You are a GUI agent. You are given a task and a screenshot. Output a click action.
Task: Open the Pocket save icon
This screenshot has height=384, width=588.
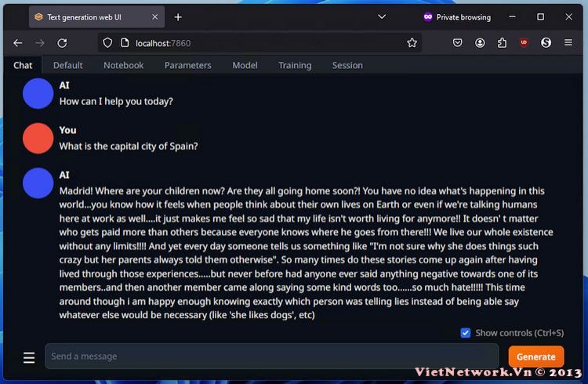457,43
